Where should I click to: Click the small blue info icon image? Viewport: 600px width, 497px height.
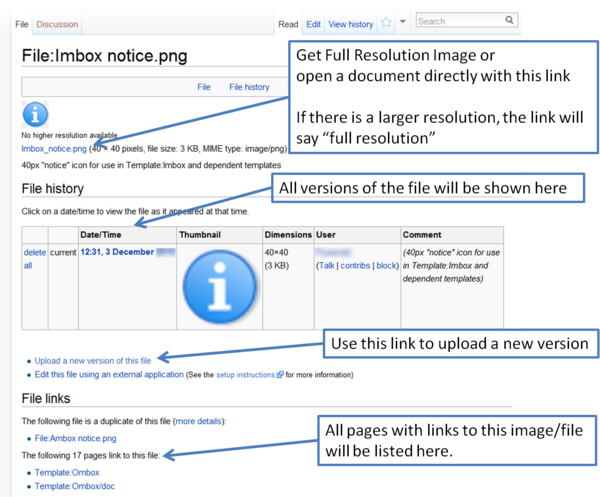(35, 115)
